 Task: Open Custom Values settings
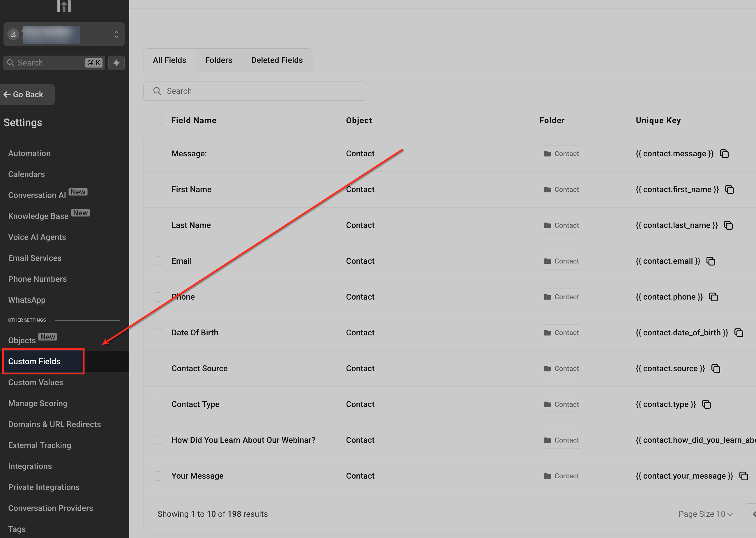[x=36, y=382]
